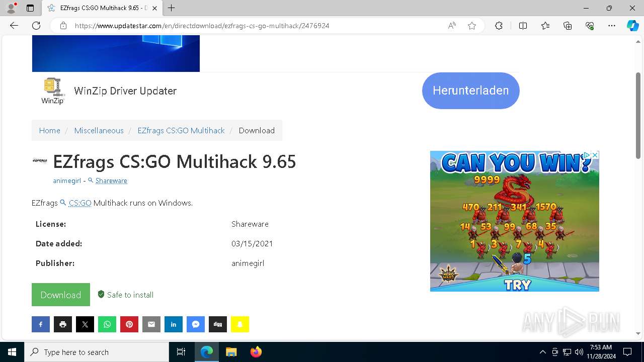The image size is (644, 362).
Task: Open the Favorites list
Action: point(545,26)
